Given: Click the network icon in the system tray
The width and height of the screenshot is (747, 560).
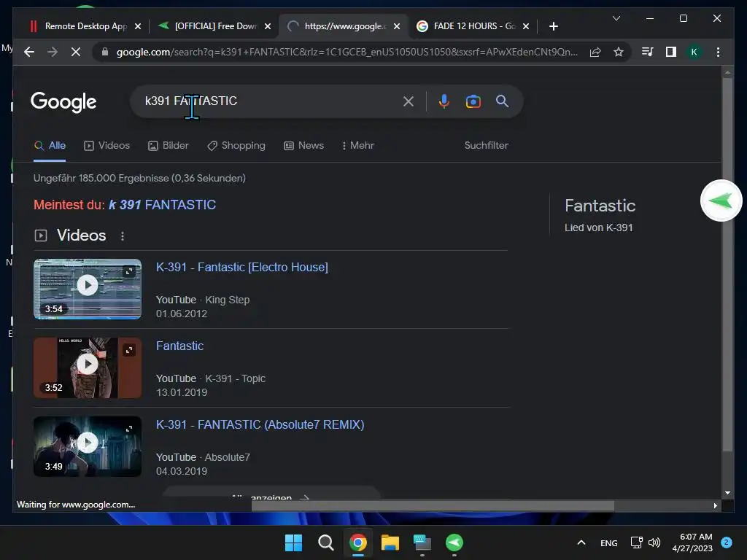Looking at the screenshot, I should 636,542.
